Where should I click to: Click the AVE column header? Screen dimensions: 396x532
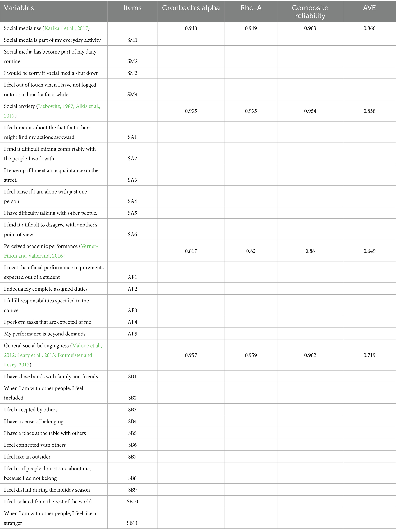tap(369, 8)
